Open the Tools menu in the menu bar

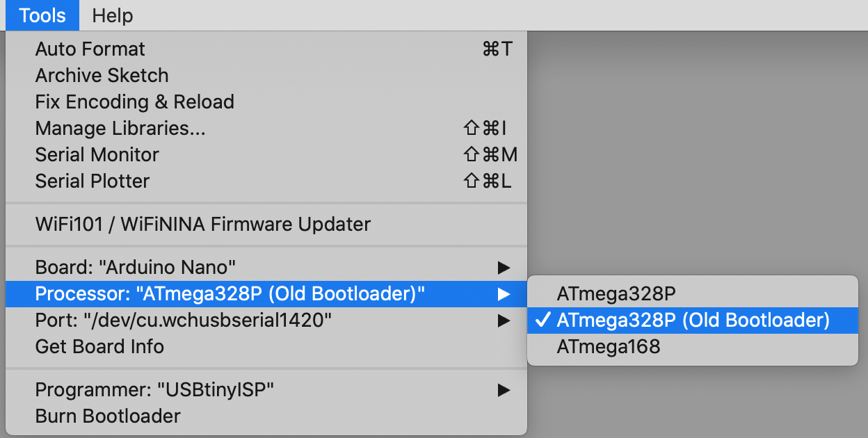[x=42, y=15]
